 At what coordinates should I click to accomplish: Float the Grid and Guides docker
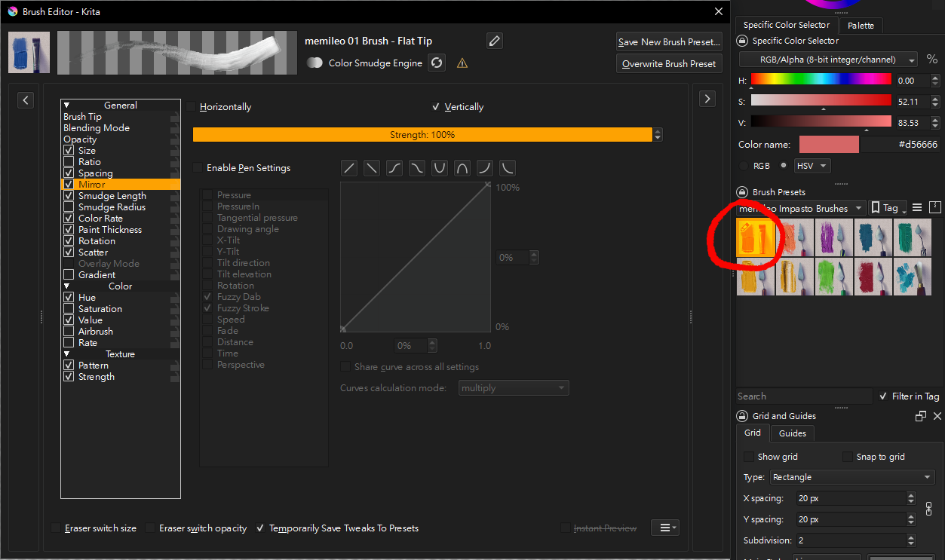(x=920, y=416)
